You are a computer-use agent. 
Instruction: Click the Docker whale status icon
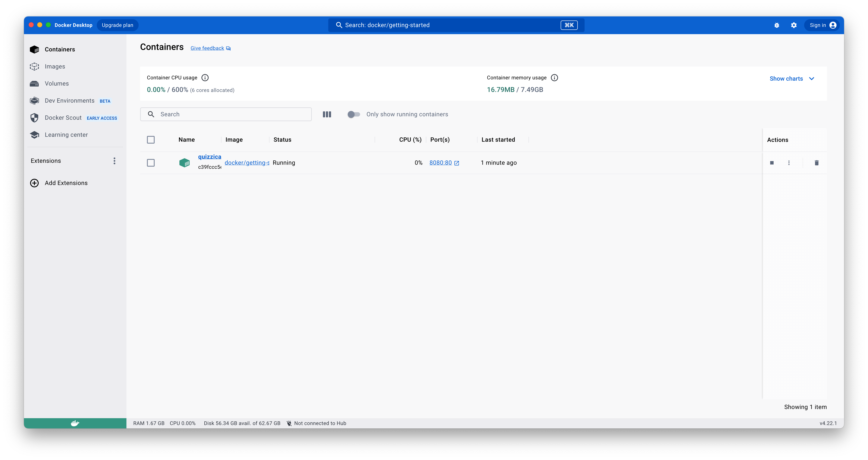click(x=75, y=423)
